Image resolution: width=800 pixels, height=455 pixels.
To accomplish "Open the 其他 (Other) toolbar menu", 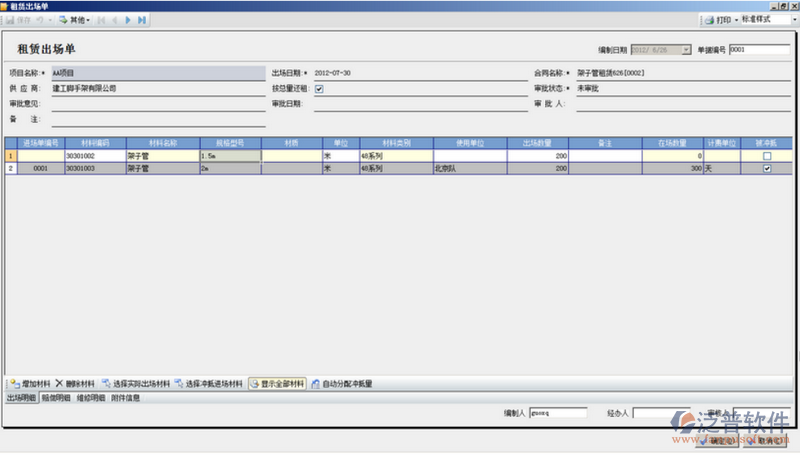I will click(74, 20).
